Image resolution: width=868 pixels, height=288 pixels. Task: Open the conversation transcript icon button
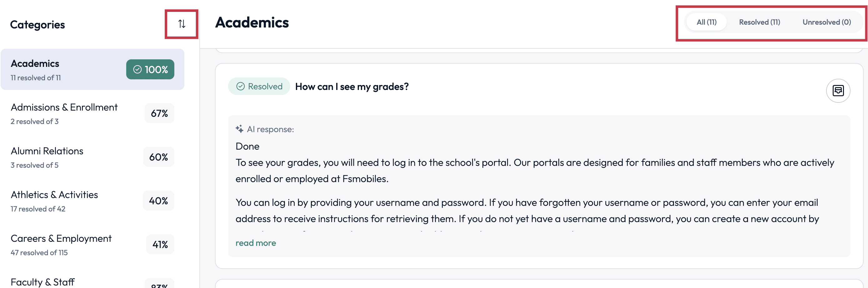click(x=838, y=90)
